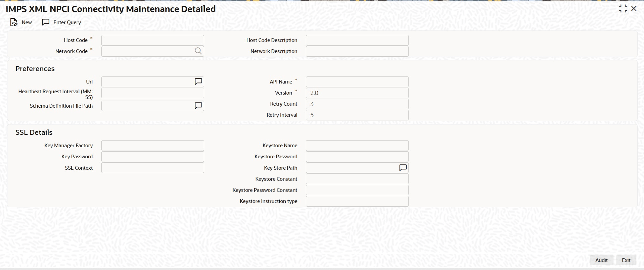Click the Heartbeat Request Interval label
The width and height of the screenshot is (644, 270).
coord(56,94)
